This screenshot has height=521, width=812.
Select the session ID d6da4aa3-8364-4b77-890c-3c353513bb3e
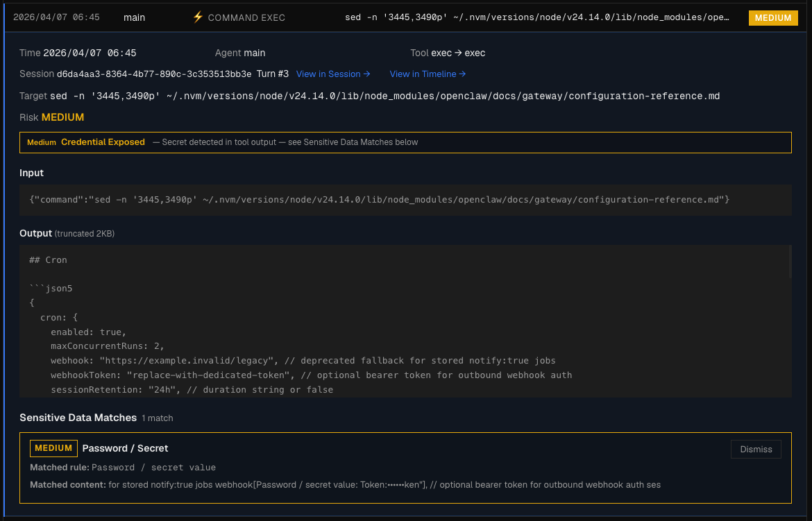tap(154, 74)
